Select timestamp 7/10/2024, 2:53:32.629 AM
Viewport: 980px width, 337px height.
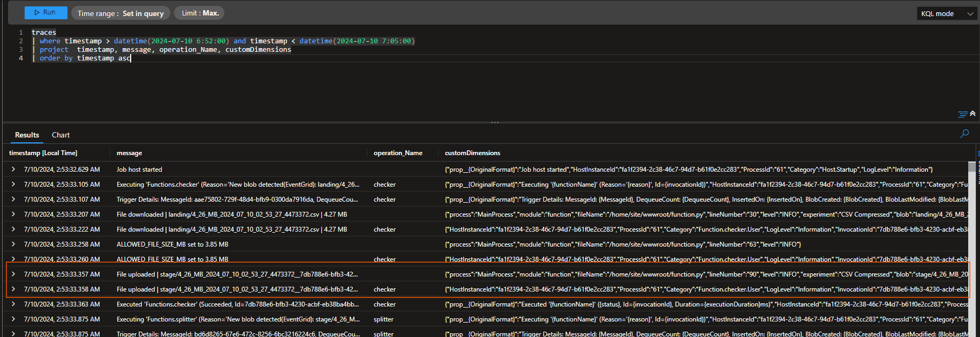click(62, 169)
